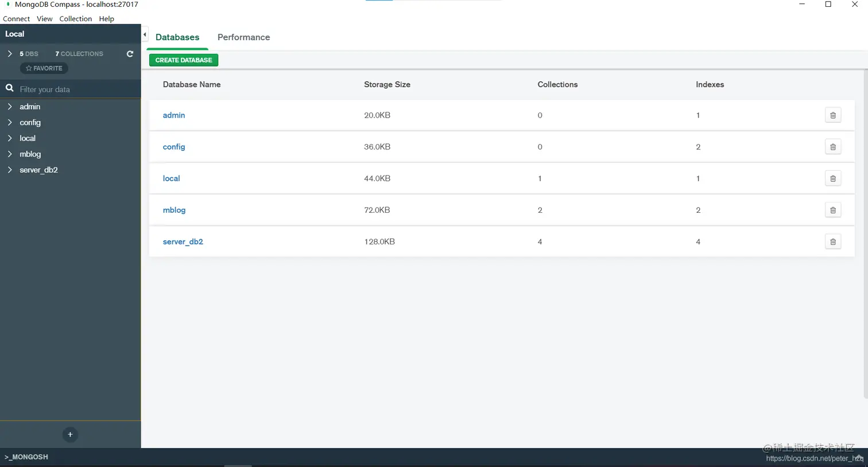868x467 pixels.
Task: Click the search magnifier icon in sidebar
Action: pyautogui.click(x=10, y=88)
